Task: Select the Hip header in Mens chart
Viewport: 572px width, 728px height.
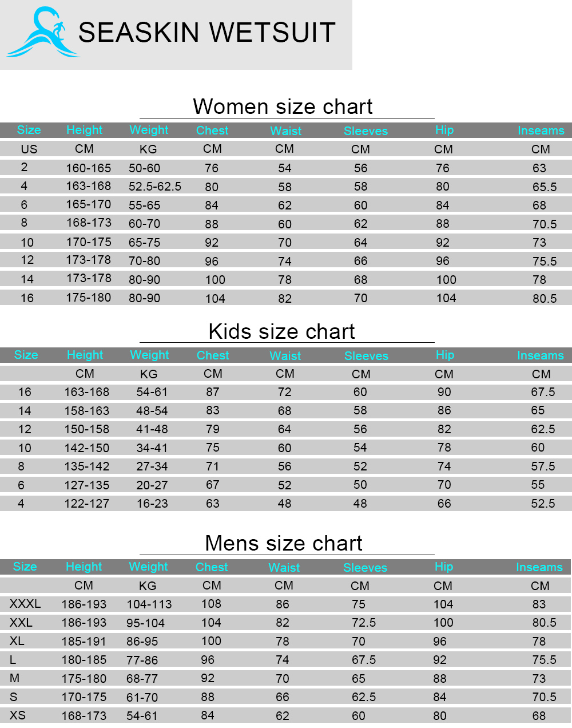Action: pyautogui.click(x=444, y=567)
